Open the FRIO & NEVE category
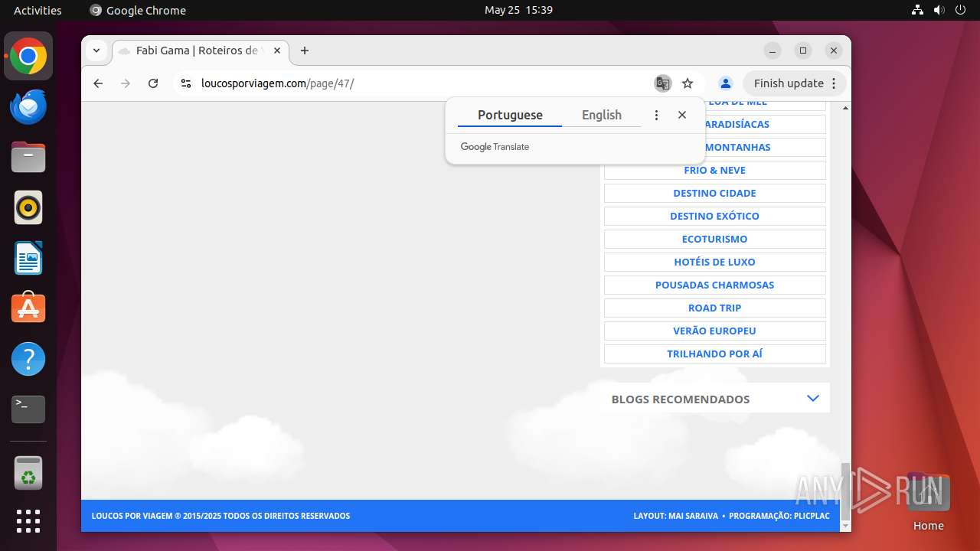980x551 pixels. 715,170
